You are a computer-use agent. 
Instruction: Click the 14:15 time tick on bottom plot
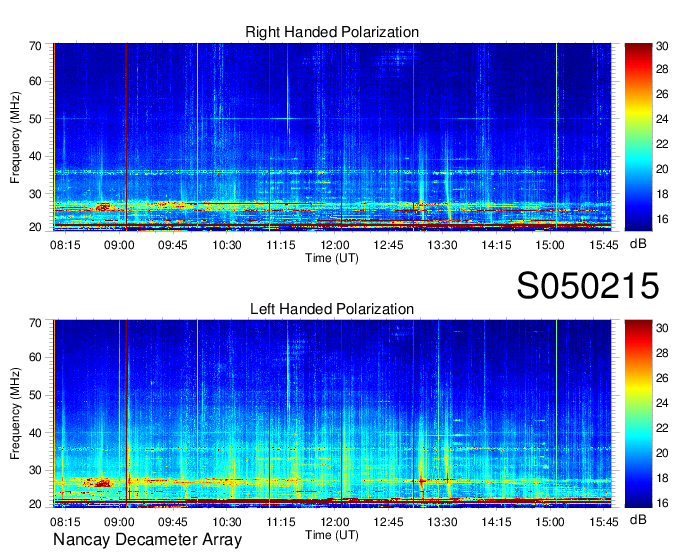[497, 522]
